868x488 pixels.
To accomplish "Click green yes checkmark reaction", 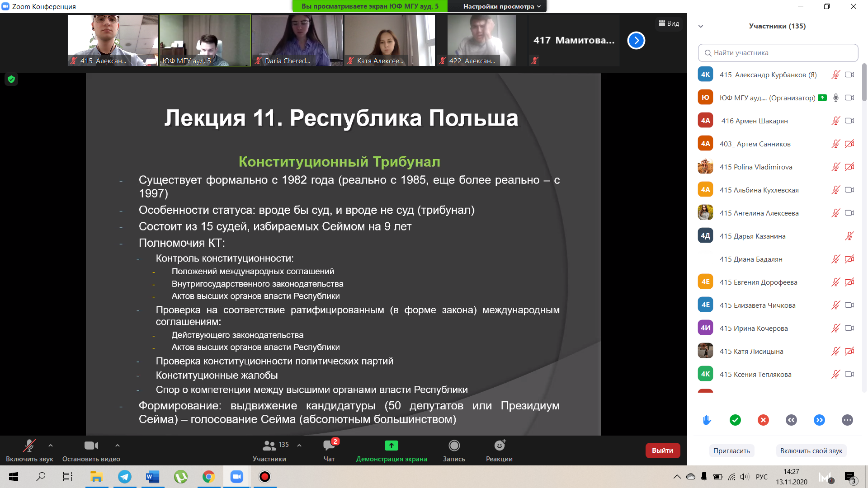I will [735, 420].
